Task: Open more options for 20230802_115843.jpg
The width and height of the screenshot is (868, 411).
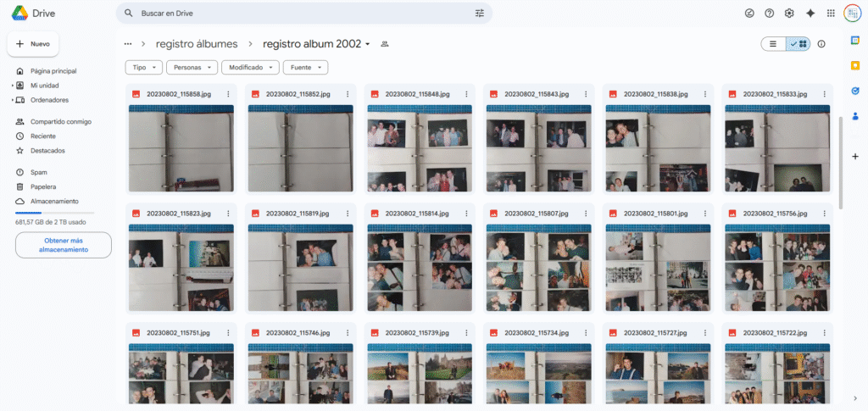Action: tap(587, 94)
